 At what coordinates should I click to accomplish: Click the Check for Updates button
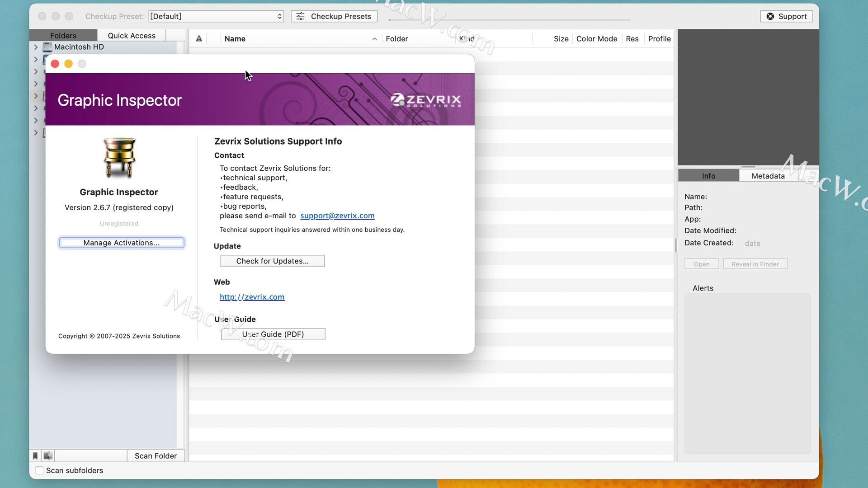(273, 261)
